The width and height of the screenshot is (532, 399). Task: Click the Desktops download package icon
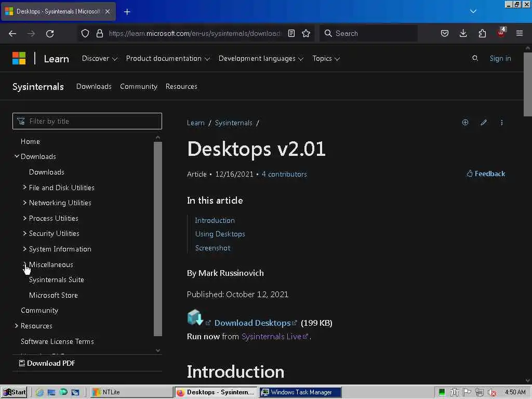tap(195, 317)
